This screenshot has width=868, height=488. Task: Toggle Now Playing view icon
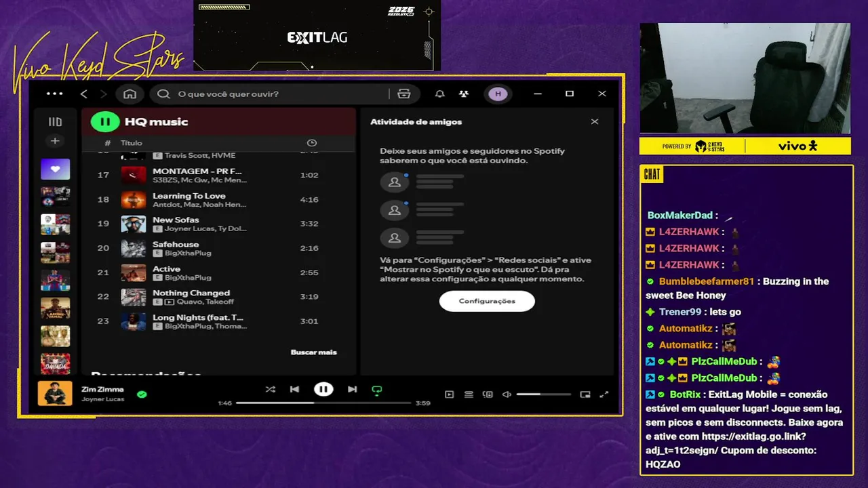pos(449,394)
